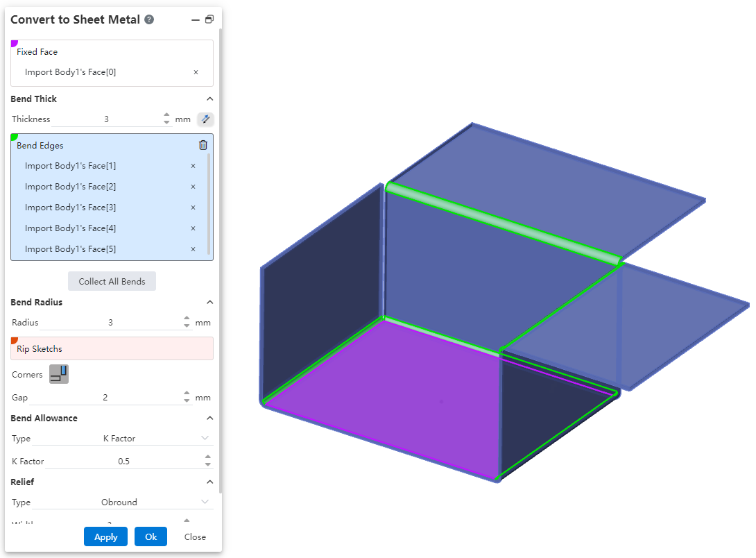The width and height of the screenshot is (756, 558).
Task: Remove Import Body1's Face[5] from bend edges
Action: click(193, 249)
